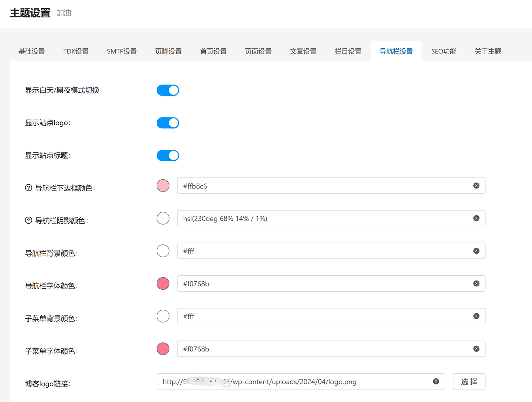This screenshot has height=402, width=532.
Task: Click the 子菜单背景颜色 label
Action: pyautogui.click(x=51, y=318)
